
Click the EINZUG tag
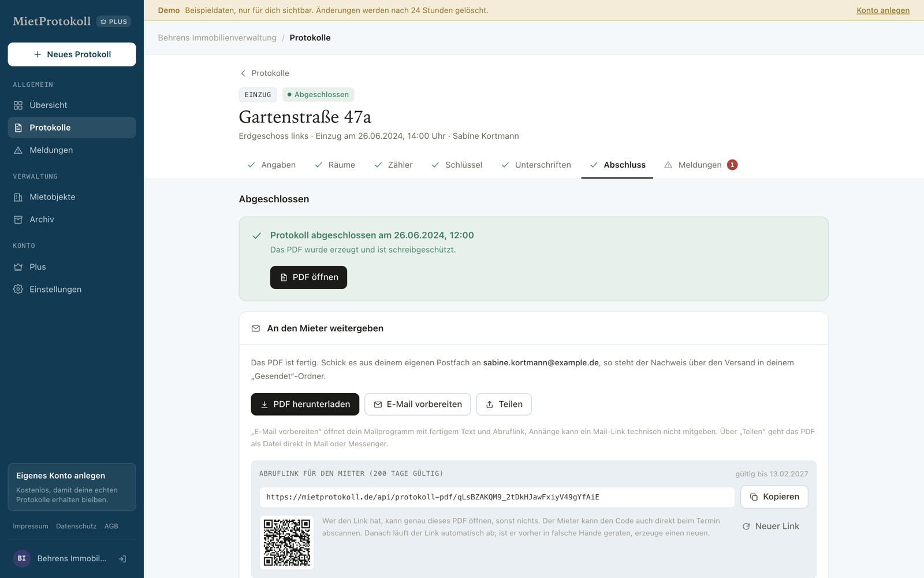pyautogui.click(x=258, y=95)
